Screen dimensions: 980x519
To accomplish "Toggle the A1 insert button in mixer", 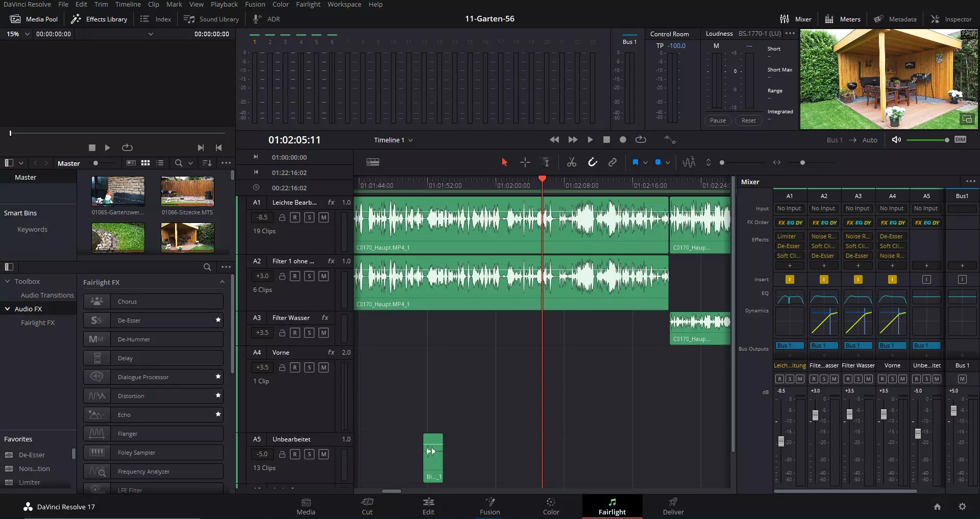I will coord(790,279).
